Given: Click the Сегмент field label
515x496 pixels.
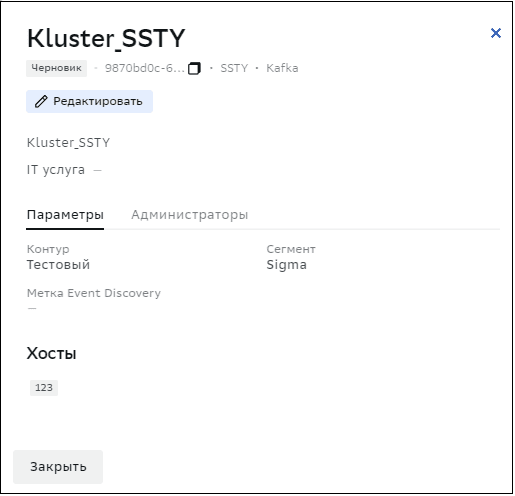Looking at the screenshot, I should click(291, 249).
